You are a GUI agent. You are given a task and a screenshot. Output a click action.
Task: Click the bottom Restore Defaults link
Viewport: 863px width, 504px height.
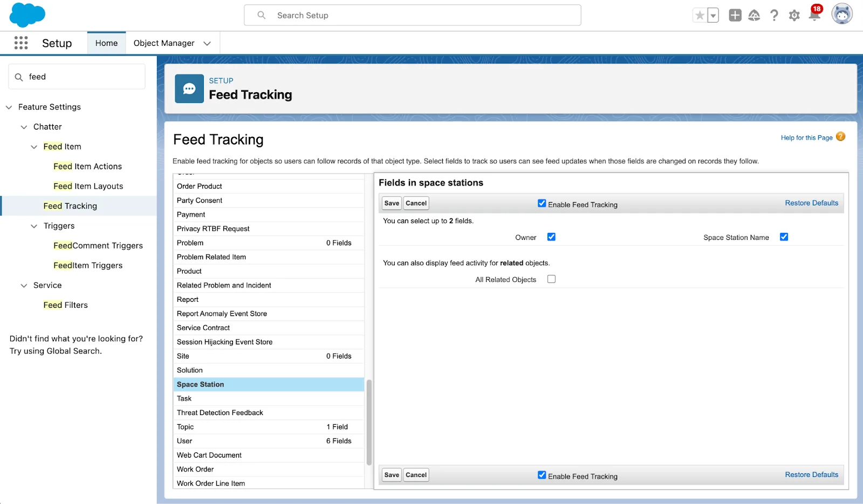coord(811,475)
